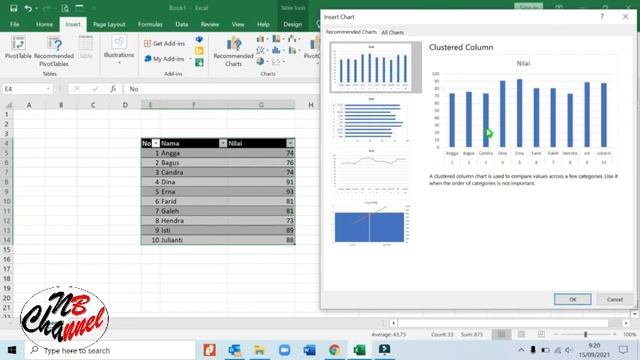Expand the My Add-ins dropdown arrow
Screen dimensions: 640x360
(190, 59)
